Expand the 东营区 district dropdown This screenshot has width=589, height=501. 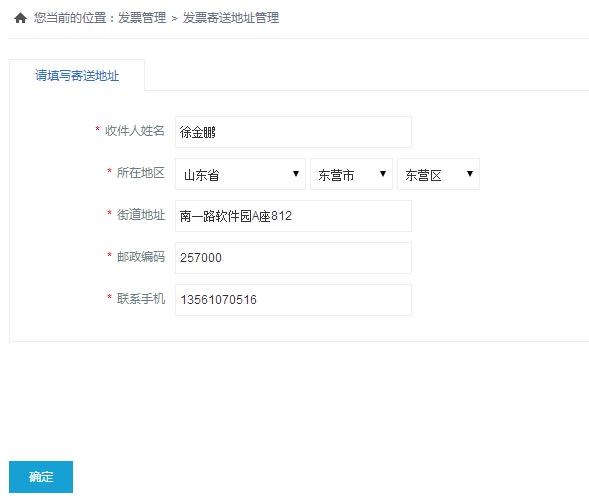pos(438,174)
